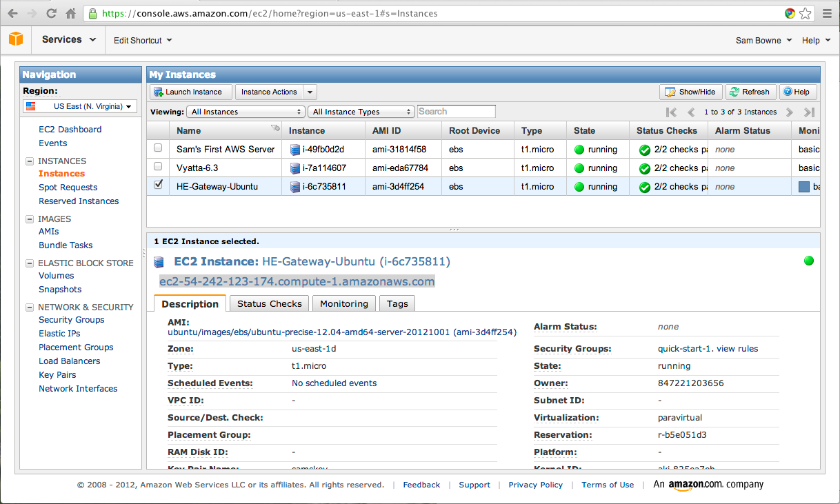Go to the last page of instances
This screenshot has height=504, width=840.
(809, 112)
